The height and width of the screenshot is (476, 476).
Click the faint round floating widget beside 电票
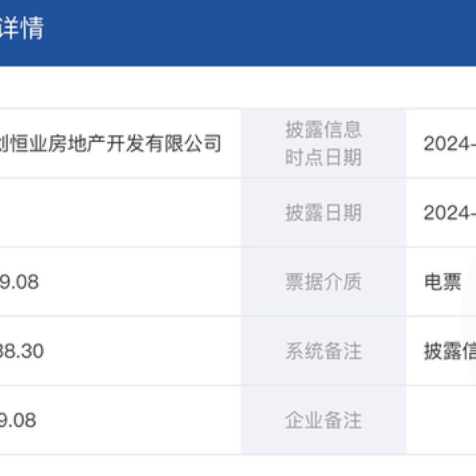(x=469, y=316)
